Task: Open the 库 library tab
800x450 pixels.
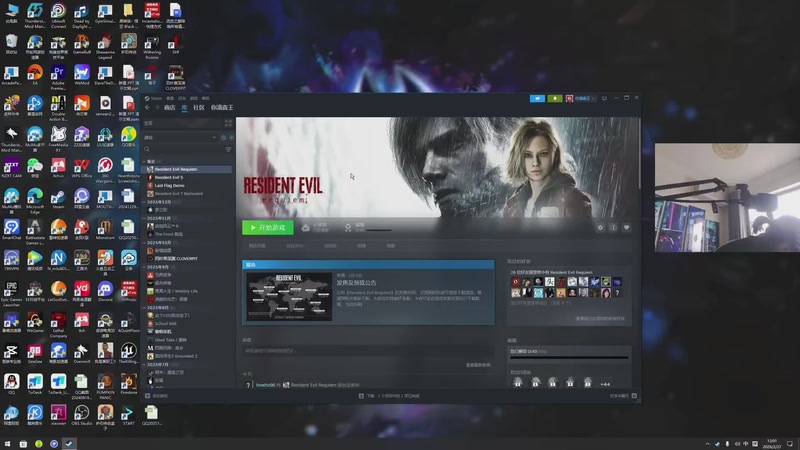Action: pos(184,108)
